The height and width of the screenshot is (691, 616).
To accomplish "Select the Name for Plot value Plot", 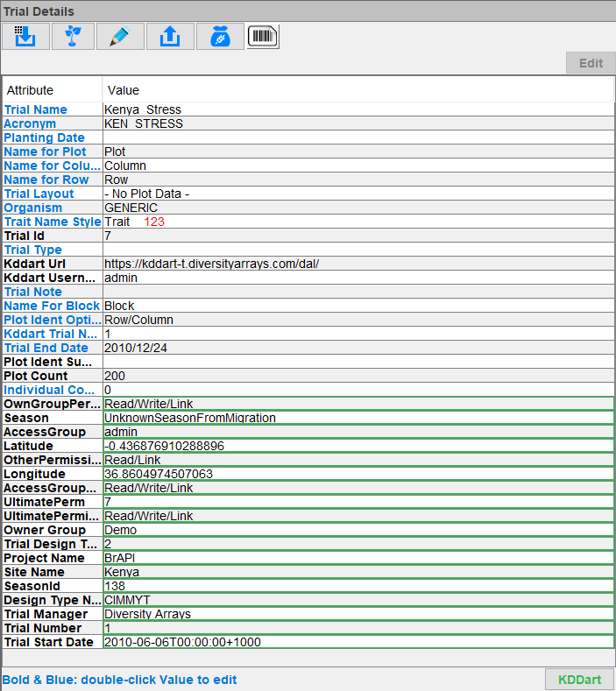I will pos(358,152).
